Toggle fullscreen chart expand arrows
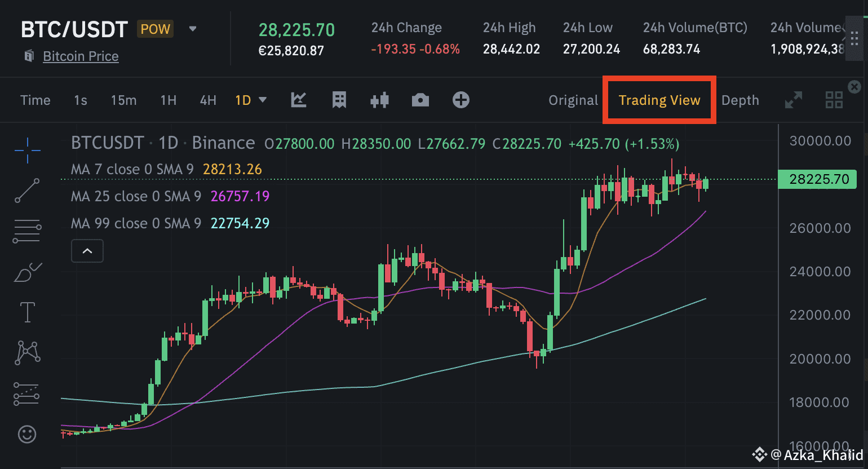868x469 pixels. coord(793,100)
